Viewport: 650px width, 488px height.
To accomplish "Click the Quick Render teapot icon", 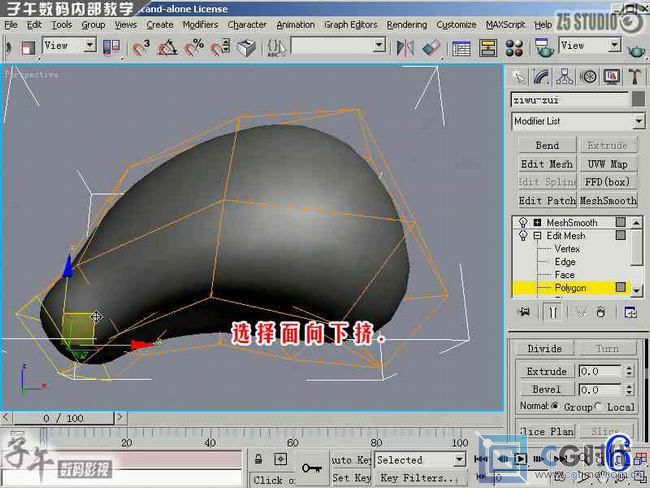I will [x=636, y=50].
